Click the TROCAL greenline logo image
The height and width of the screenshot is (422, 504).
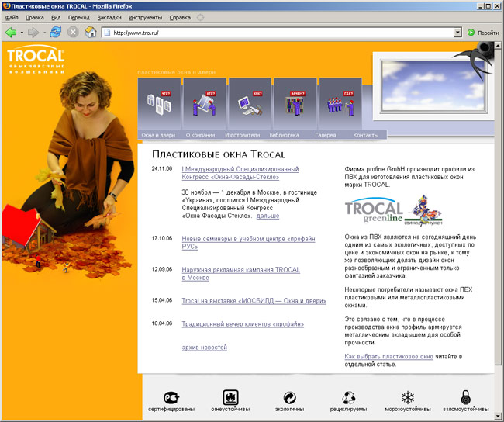tap(374, 209)
